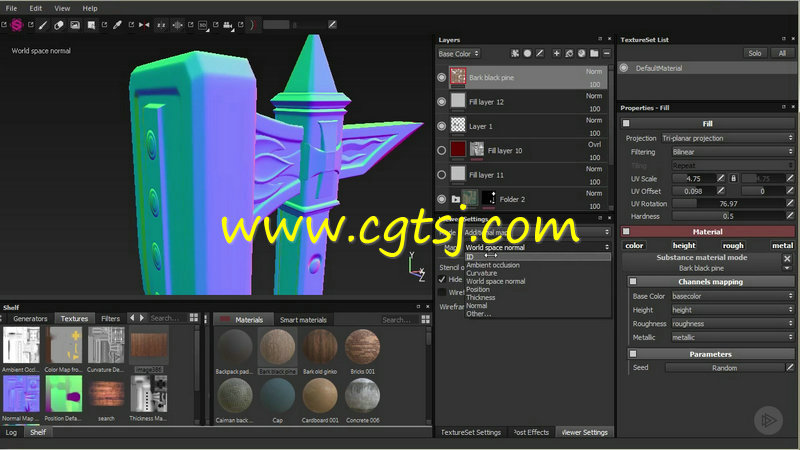
Task: Click the shelf back arrow icon
Action: [132, 317]
